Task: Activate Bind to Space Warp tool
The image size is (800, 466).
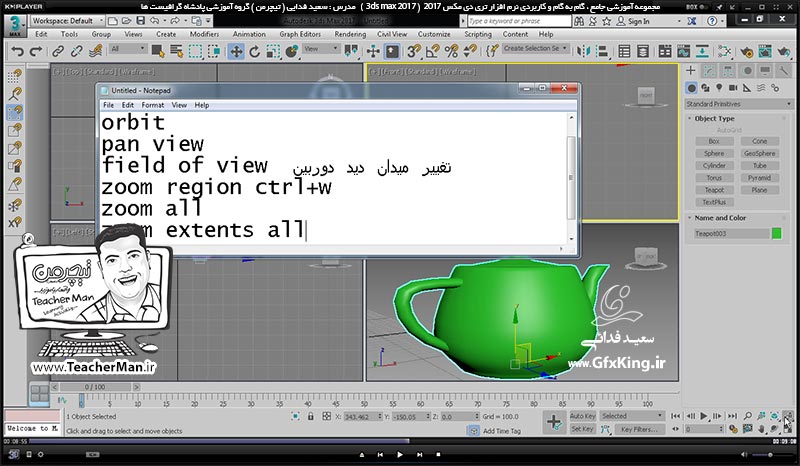Action: click(x=95, y=51)
